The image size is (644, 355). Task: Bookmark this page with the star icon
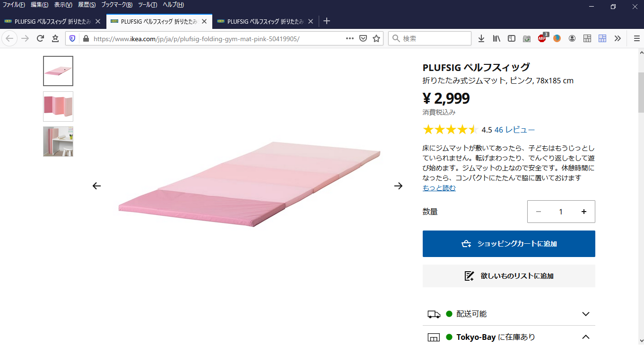tap(376, 38)
